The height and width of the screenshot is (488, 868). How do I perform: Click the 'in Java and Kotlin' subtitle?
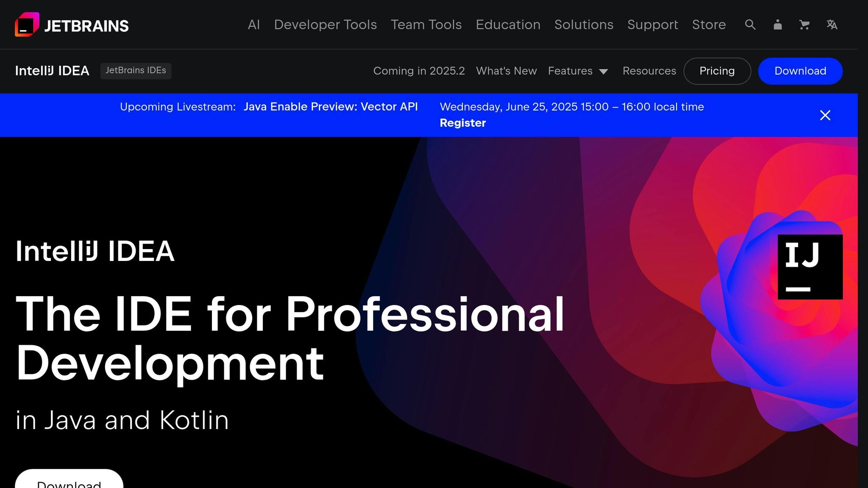122,420
